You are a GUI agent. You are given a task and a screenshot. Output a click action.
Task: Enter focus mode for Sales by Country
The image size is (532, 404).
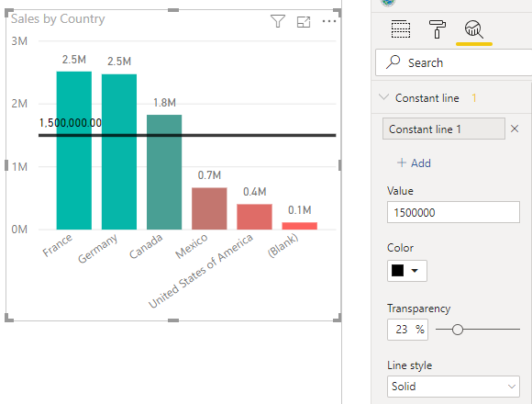point(304,22)
